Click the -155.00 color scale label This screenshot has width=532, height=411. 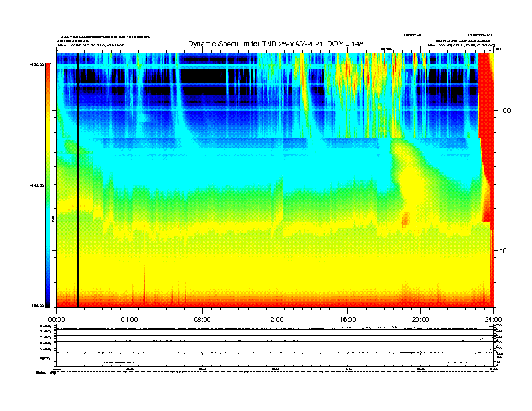point(37,306)
